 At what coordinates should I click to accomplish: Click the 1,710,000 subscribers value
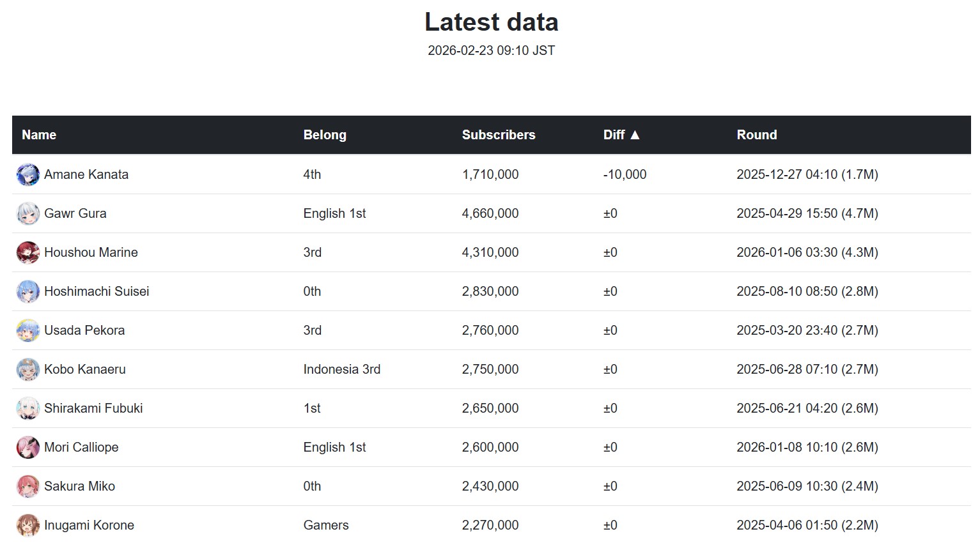pos(490,174)
